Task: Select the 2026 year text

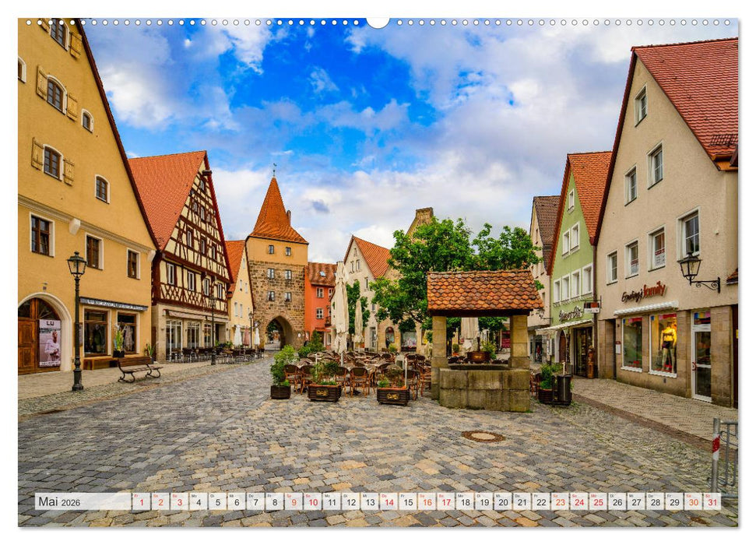Action: point(72,503)
